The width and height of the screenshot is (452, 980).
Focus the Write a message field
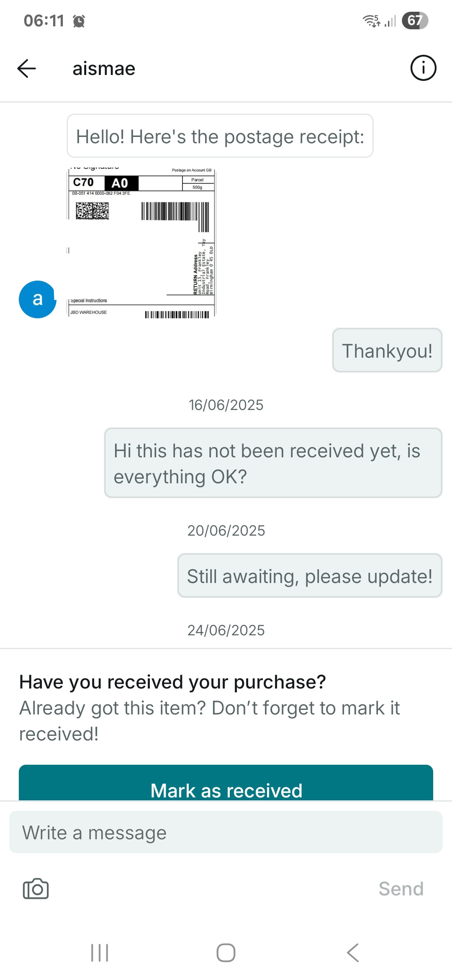pyautogui.click(x=226, y=832)
